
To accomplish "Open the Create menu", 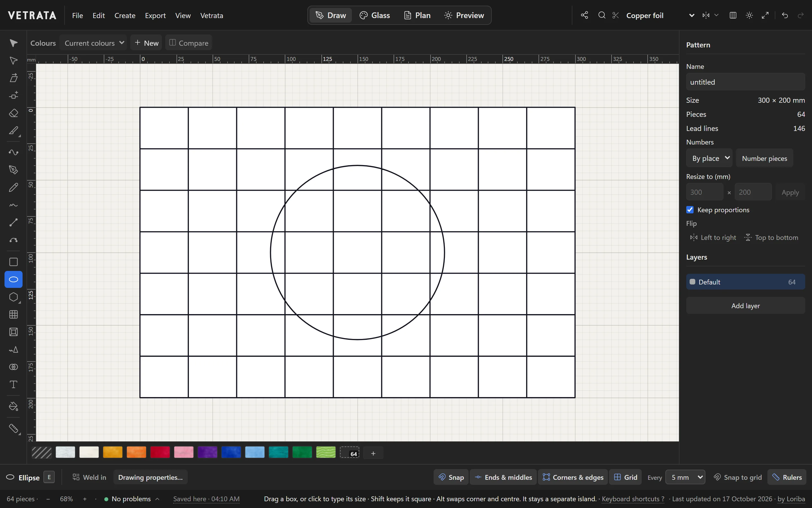I will tap(125, 15).
